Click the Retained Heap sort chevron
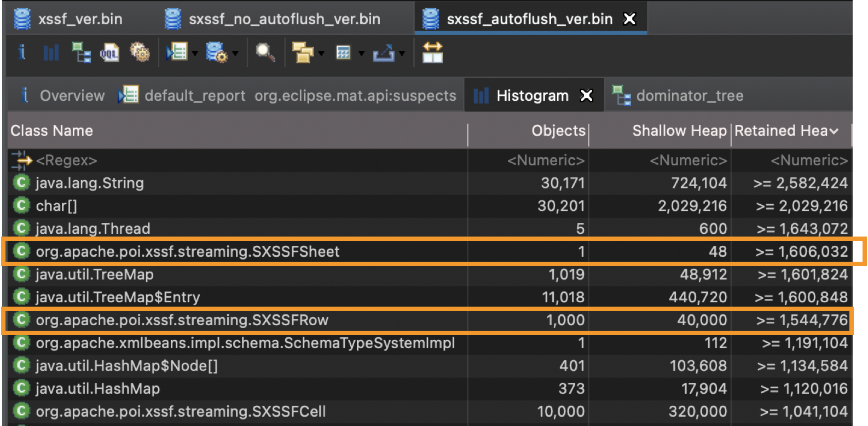The image size is (868, 426). [834, 131]
